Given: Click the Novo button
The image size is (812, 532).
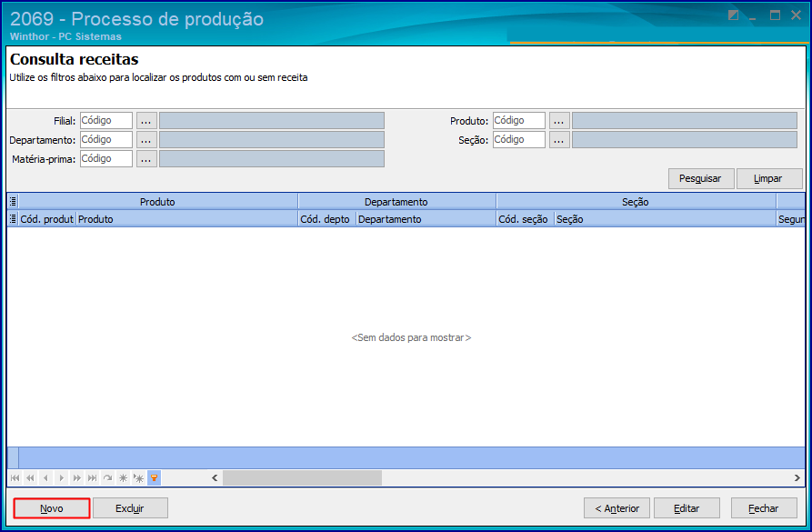Looking at the screenshot, I should click(52, 508).
